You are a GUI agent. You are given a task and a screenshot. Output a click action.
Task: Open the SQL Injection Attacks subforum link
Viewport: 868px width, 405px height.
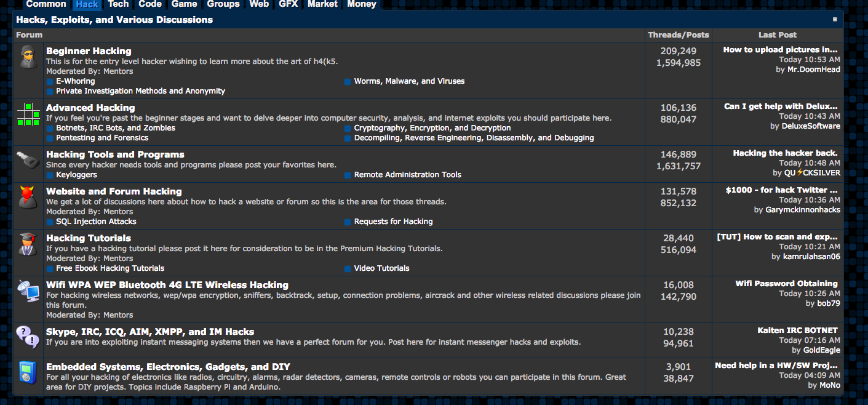click(x=95, y=222)
